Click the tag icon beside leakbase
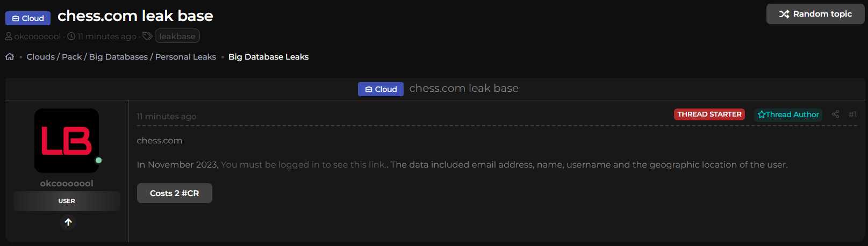The height and width of the screenshot is (246, 868). tap(147, 37)
